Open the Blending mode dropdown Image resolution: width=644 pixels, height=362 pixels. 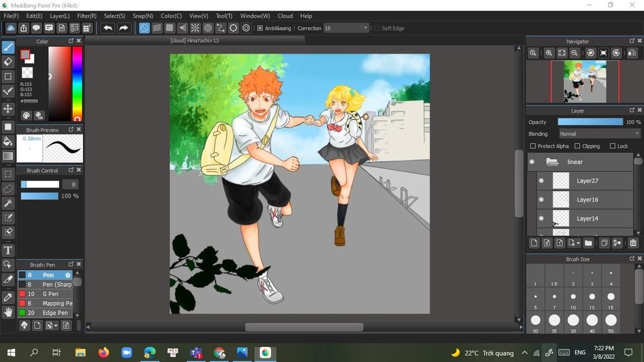pos(599,134)
